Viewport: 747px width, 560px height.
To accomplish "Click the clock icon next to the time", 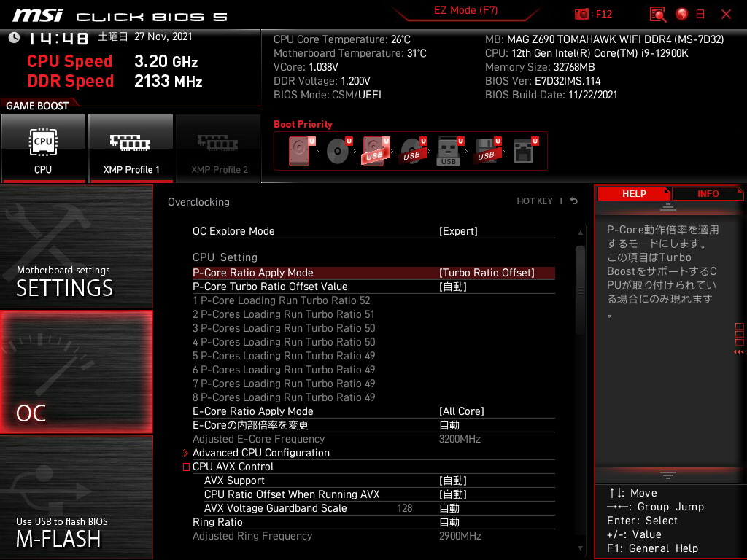I will click(14, 38).
